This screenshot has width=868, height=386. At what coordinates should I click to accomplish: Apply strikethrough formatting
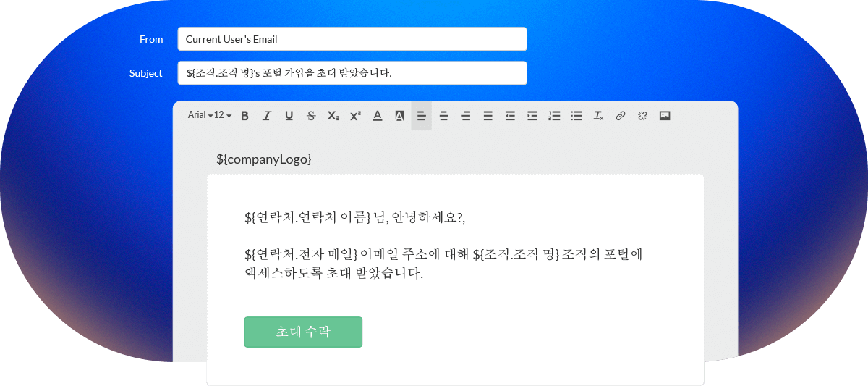(311, 116)
